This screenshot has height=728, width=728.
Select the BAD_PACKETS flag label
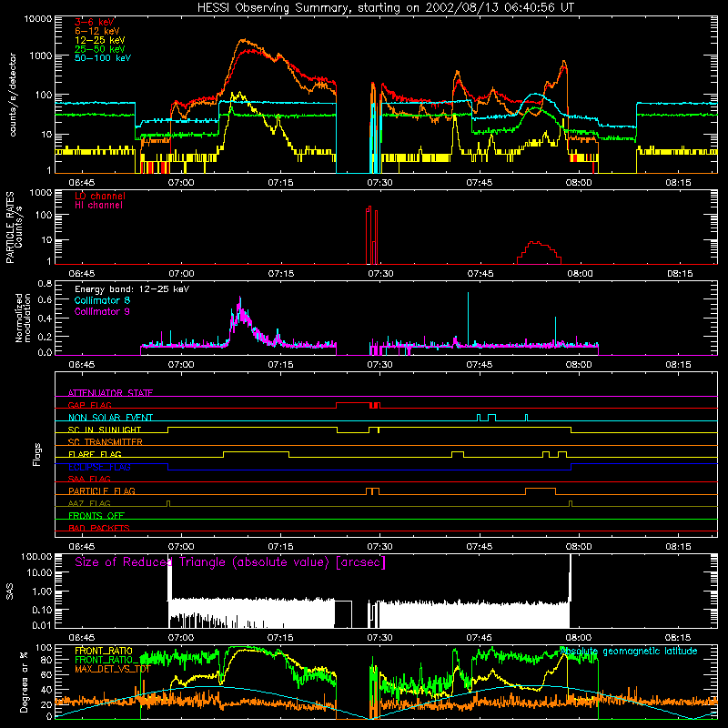point(99,528)
